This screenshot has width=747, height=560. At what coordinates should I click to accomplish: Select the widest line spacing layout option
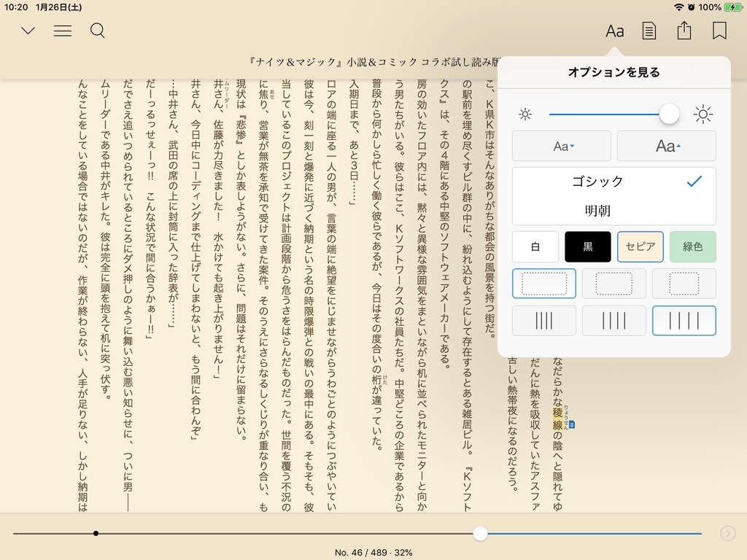click(x=684, y=320)
